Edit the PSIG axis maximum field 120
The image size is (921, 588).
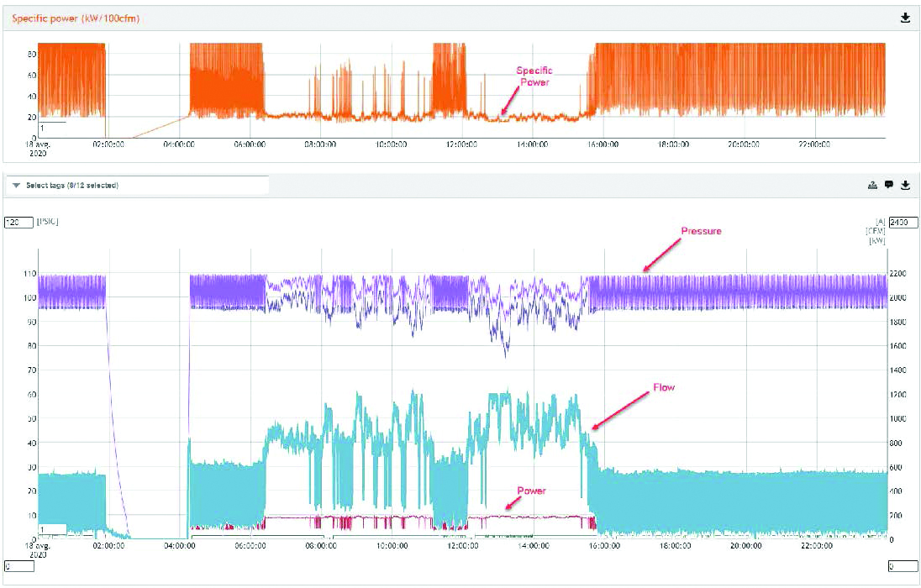(x=18, y=222)
